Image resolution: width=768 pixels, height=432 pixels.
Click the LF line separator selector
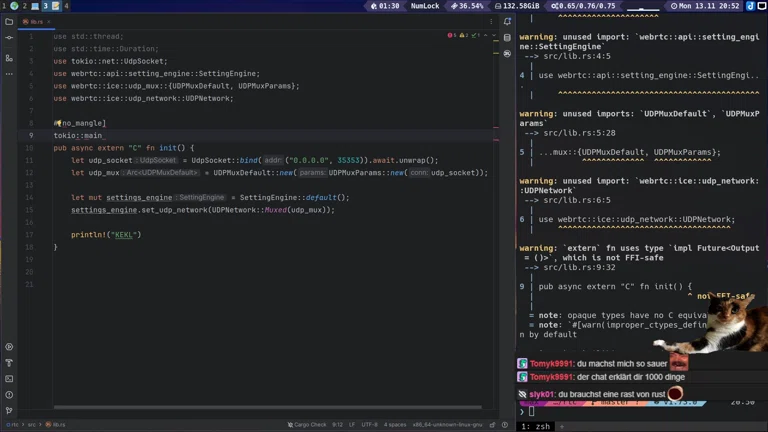tap(352, 425)
